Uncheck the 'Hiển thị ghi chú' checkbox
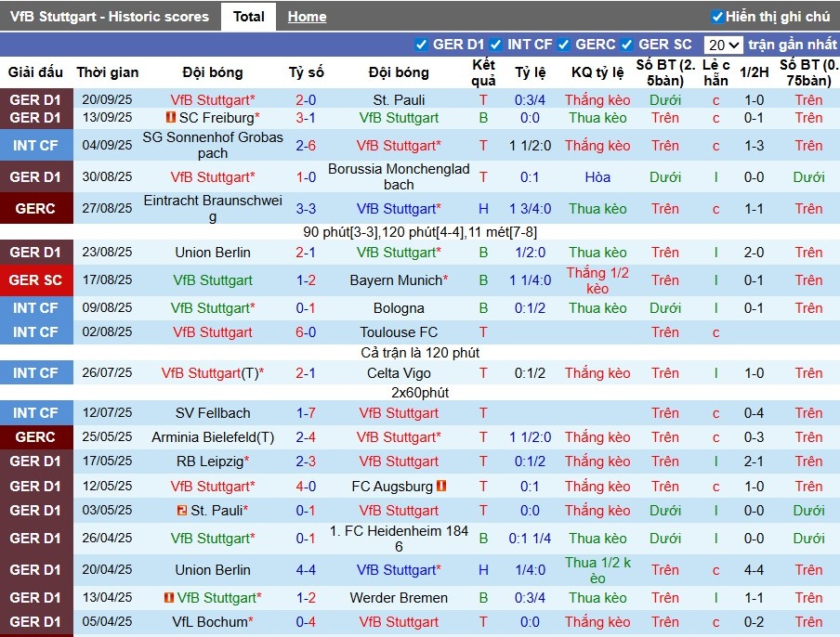Screen dimensions: 840x637 (717, 17)
